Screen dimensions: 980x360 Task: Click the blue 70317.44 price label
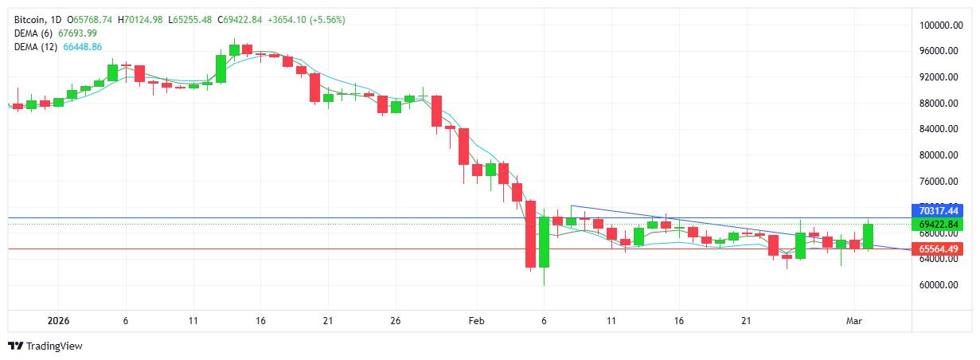pyautogui.click(x=936, y=210)
